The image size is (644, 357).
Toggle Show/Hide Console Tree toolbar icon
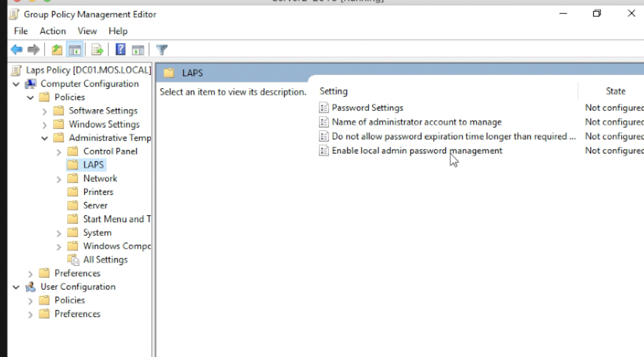tap(74, 50)
